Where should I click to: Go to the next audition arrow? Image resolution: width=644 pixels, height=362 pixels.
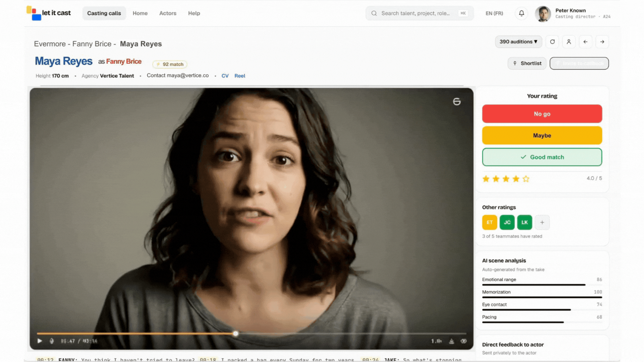[602, 42]
